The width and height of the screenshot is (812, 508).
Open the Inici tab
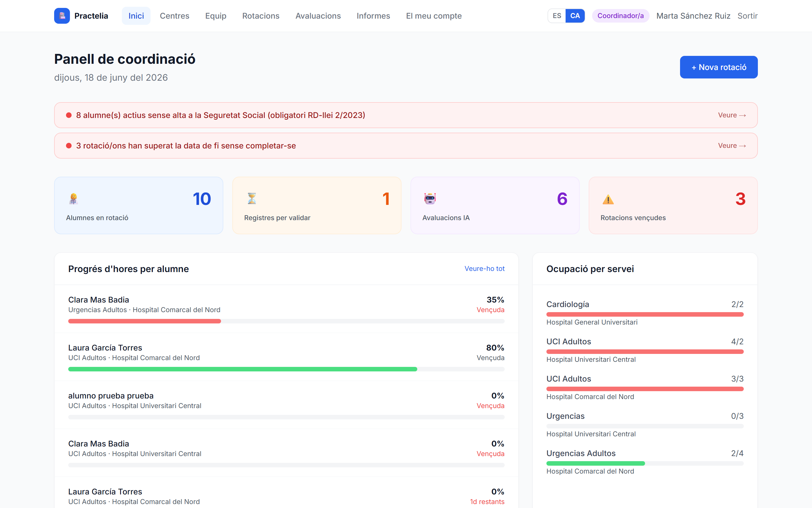[x=136, y=16]
